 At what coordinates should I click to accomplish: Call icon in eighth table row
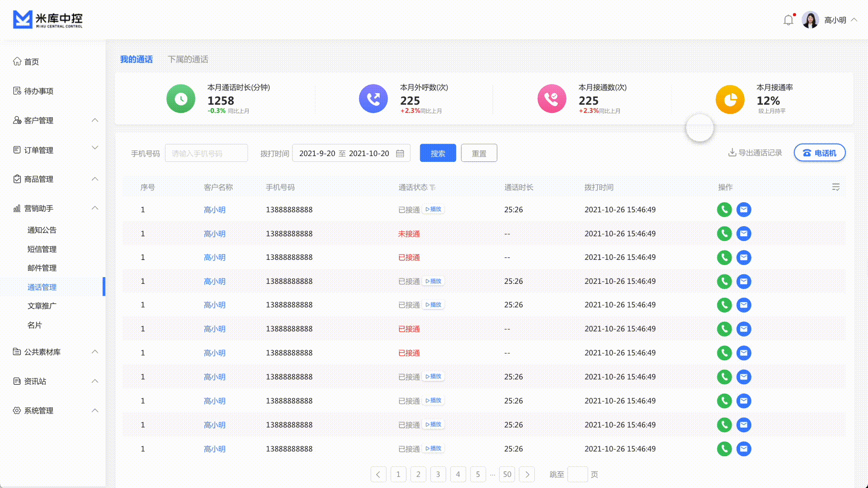(x=724, y=377)
